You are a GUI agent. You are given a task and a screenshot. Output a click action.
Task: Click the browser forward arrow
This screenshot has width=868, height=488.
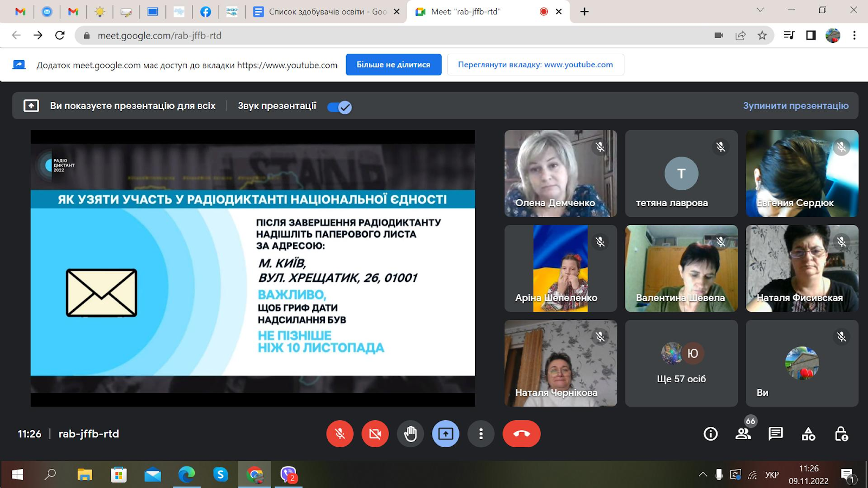[38, 35]
